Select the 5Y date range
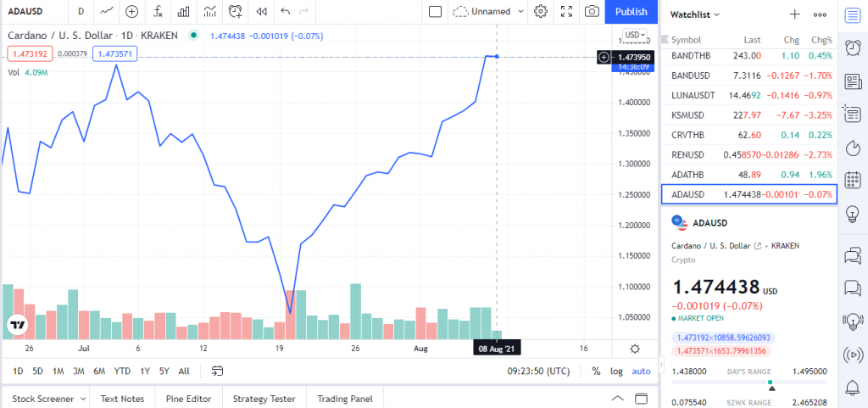Image resolution: width=868 pixels, height=408 pixels. pos(164,371)
